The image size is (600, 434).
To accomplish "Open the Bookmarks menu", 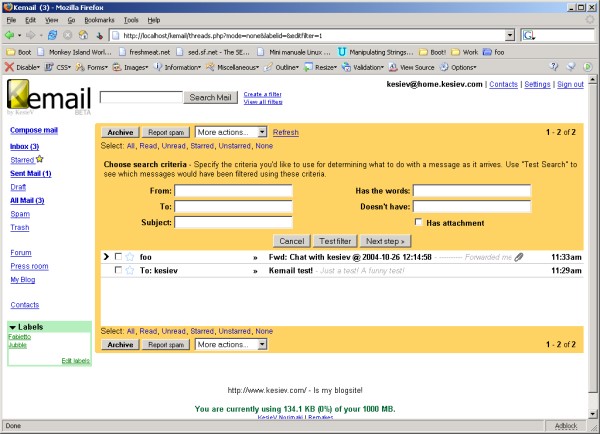I will [x=99, y=20].
